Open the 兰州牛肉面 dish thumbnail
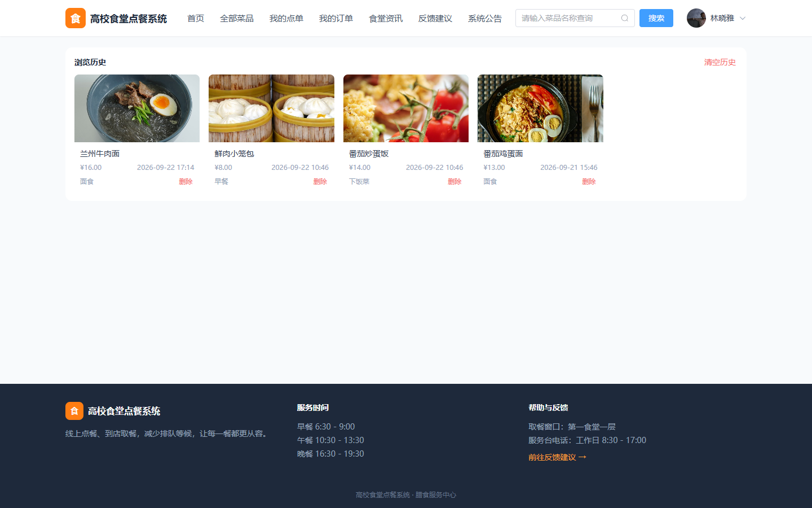The height and width of the screenshot is (508, 812). [137, 108]
